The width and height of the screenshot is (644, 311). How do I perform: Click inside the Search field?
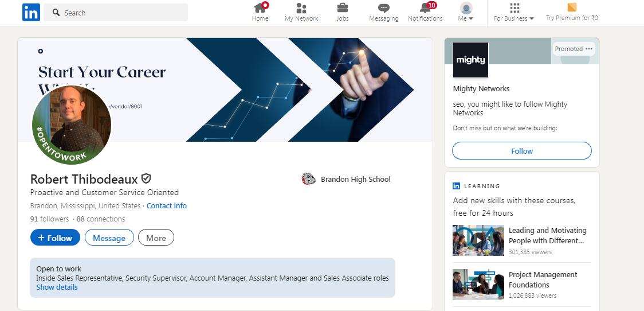(116, 13)
